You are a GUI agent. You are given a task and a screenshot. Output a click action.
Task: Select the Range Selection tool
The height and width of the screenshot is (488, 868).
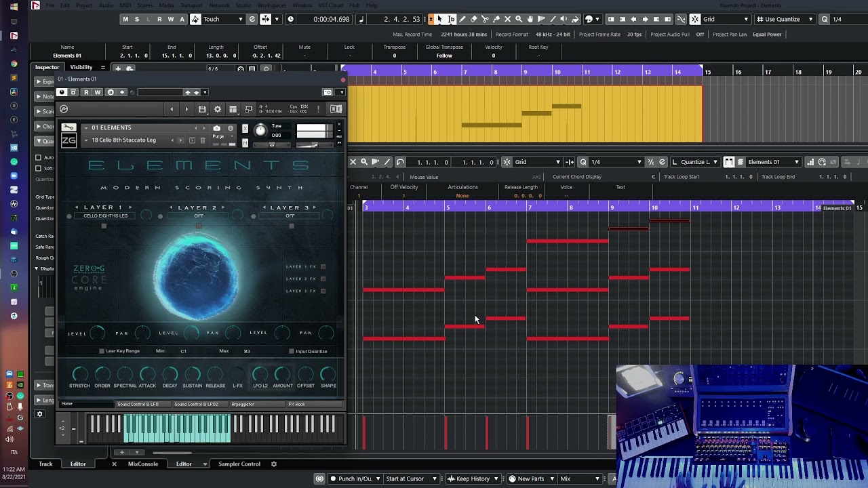coord(451,19)
